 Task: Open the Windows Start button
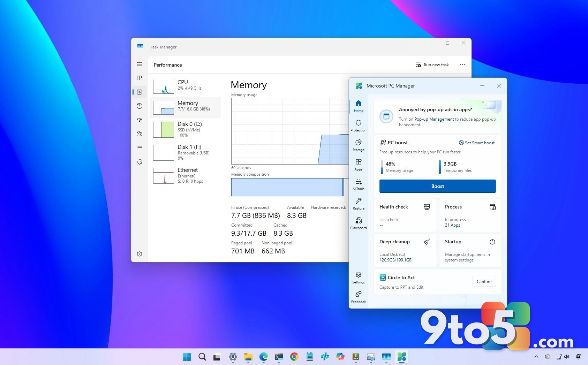click(187, 357)
